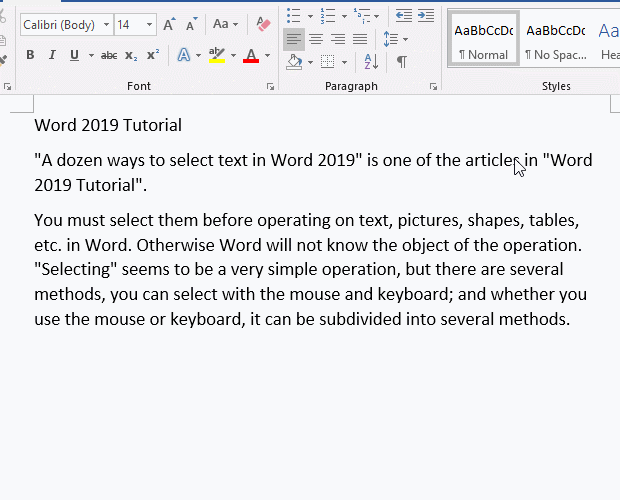
Task: Click the 'Word 2019 Tutorial' heading text
Action: [108, 125]
